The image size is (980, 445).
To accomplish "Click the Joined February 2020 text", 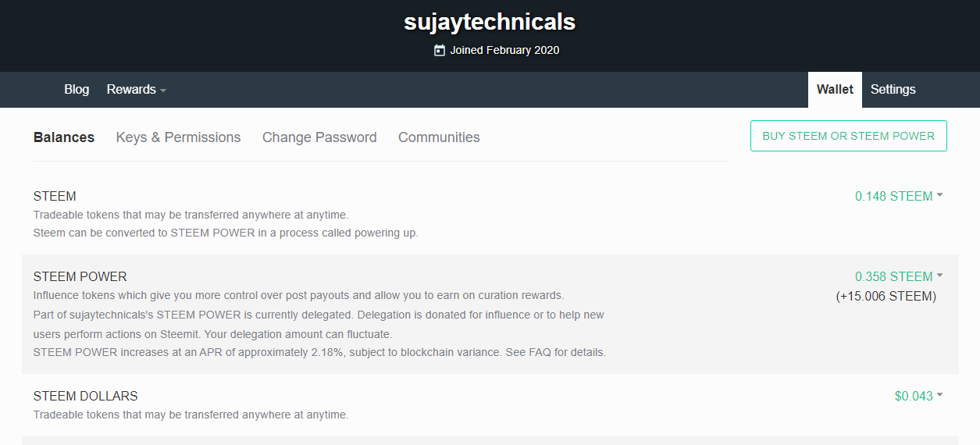I will click(504, 50).
